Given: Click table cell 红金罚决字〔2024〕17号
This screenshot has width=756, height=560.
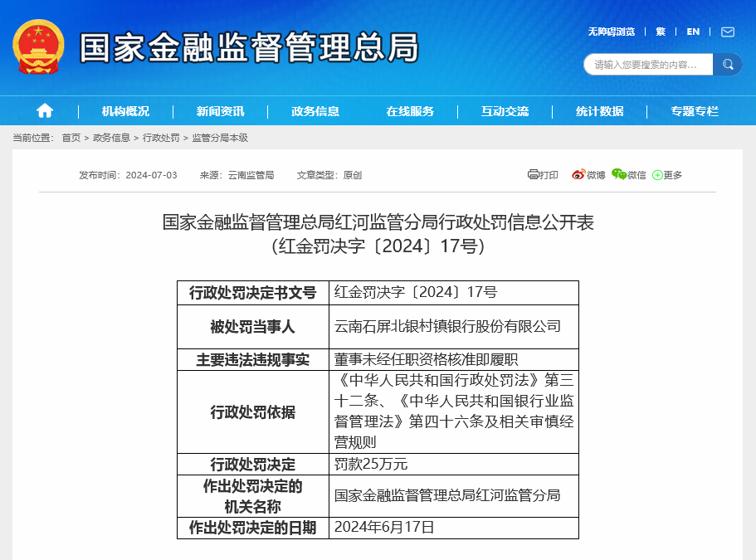Looking at the screenshot, I should [x=454, y=293].
